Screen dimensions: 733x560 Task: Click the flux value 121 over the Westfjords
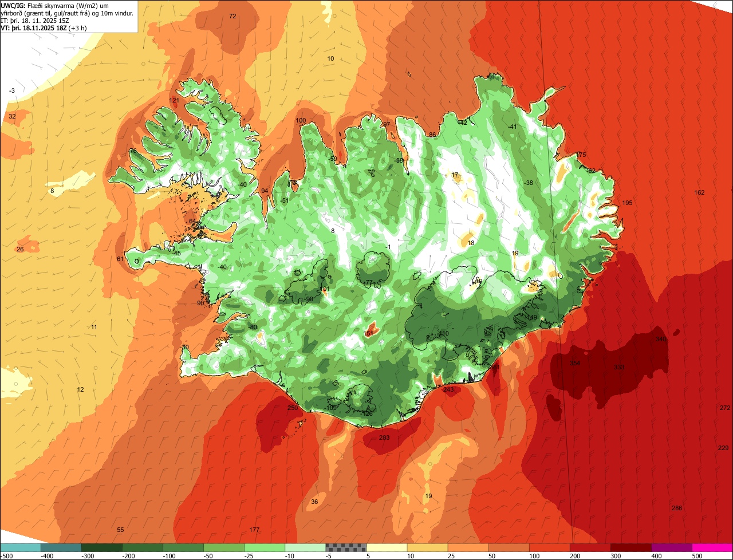(174, 100)
